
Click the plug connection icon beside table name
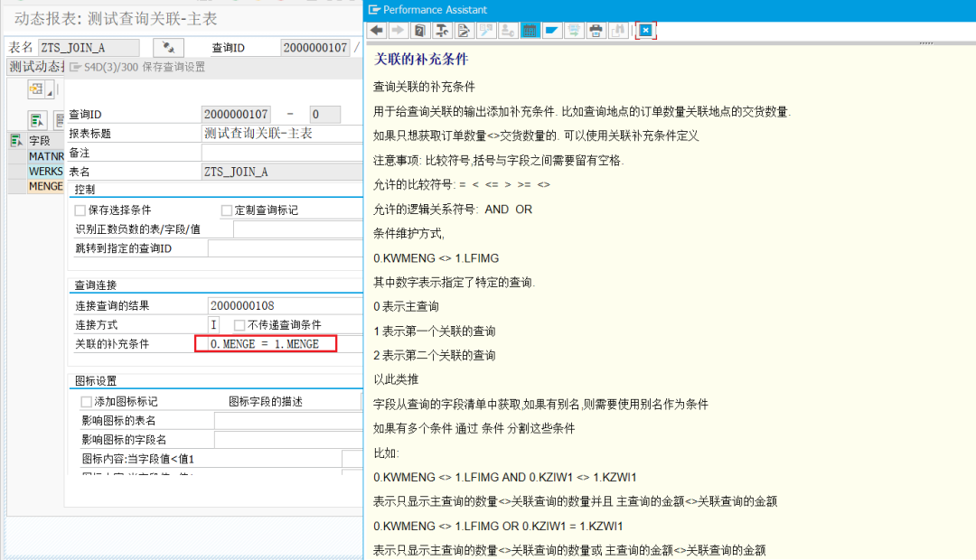click(168, 47)
